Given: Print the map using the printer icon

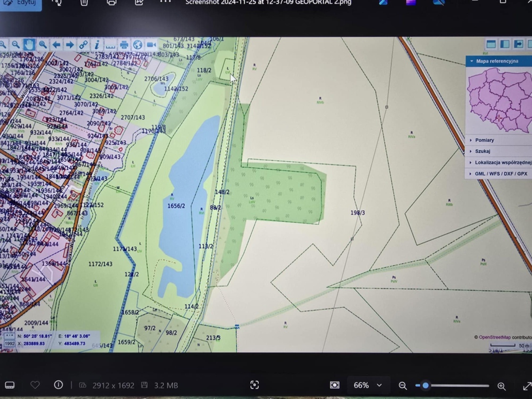Looking at the screenshot, I should point(124,45).
